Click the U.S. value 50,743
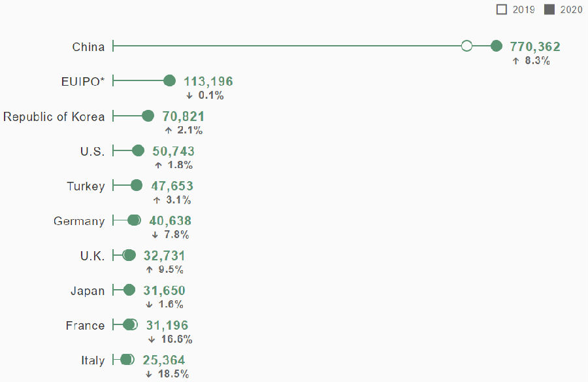588x382 pixels. pyautogui.click(x=173, y=151)
